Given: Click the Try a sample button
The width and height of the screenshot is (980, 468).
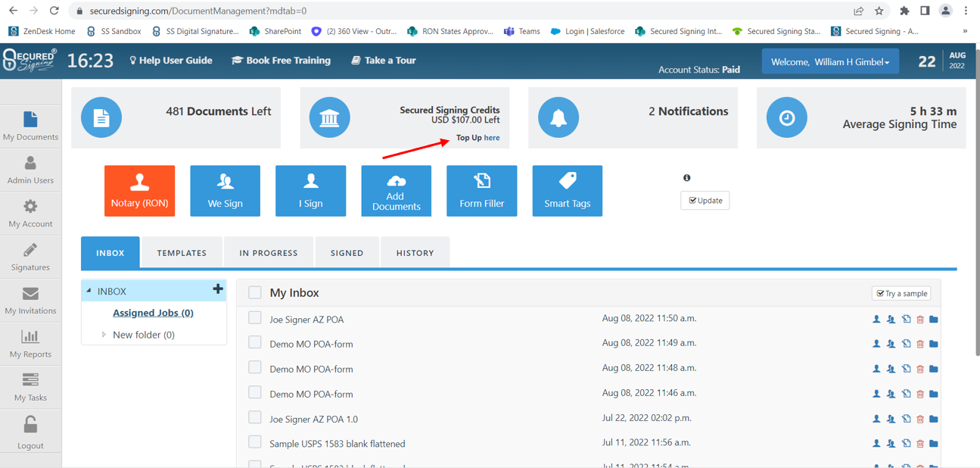Looking at the screenshot, I should coord(901,294).
